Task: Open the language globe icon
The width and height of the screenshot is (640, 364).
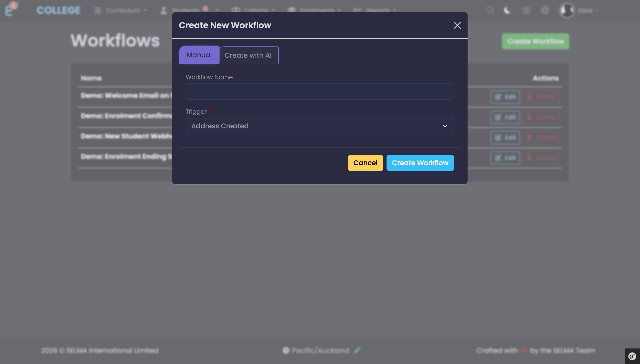Action: [x=526, y=10]
